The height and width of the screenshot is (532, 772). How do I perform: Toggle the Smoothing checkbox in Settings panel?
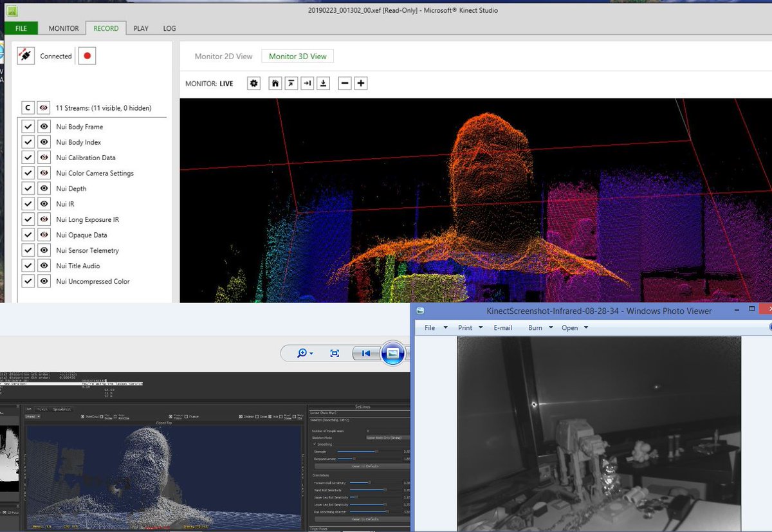(x=314, y=444)
